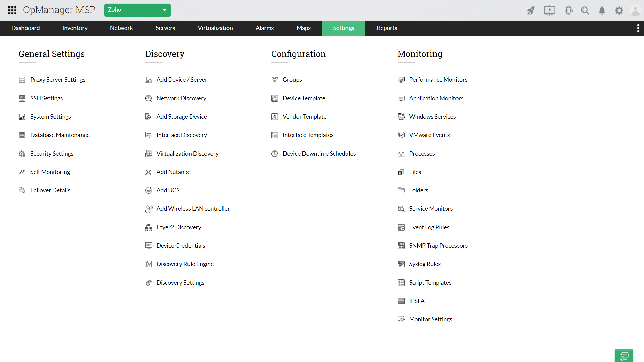
Task: Expand the Zoho customer dropdown
Action: 137,10
